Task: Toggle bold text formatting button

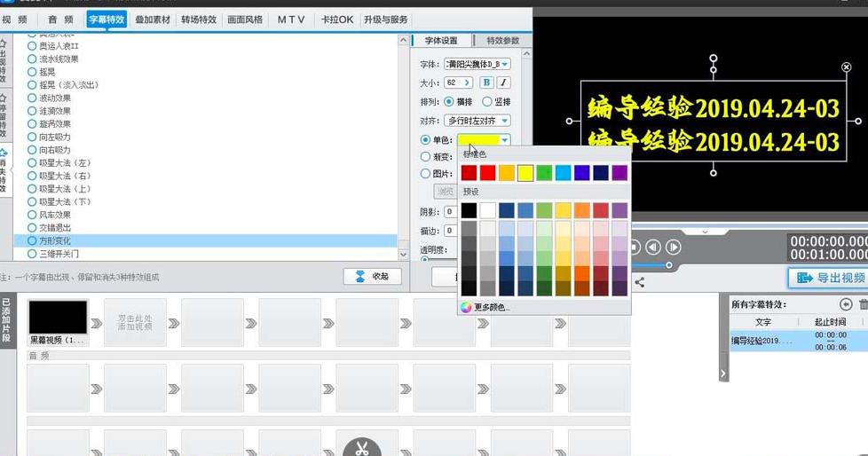Action: (x=486, y=83)
